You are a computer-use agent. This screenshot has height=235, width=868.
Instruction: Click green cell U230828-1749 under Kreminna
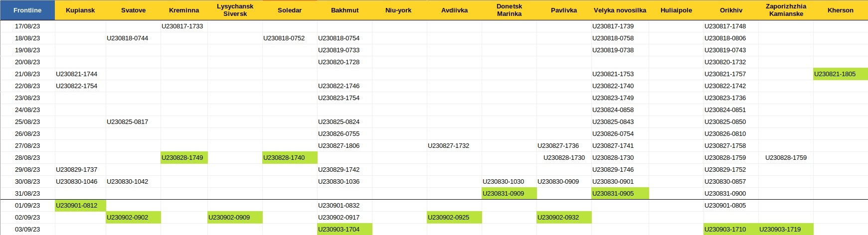tap(184, 158)
